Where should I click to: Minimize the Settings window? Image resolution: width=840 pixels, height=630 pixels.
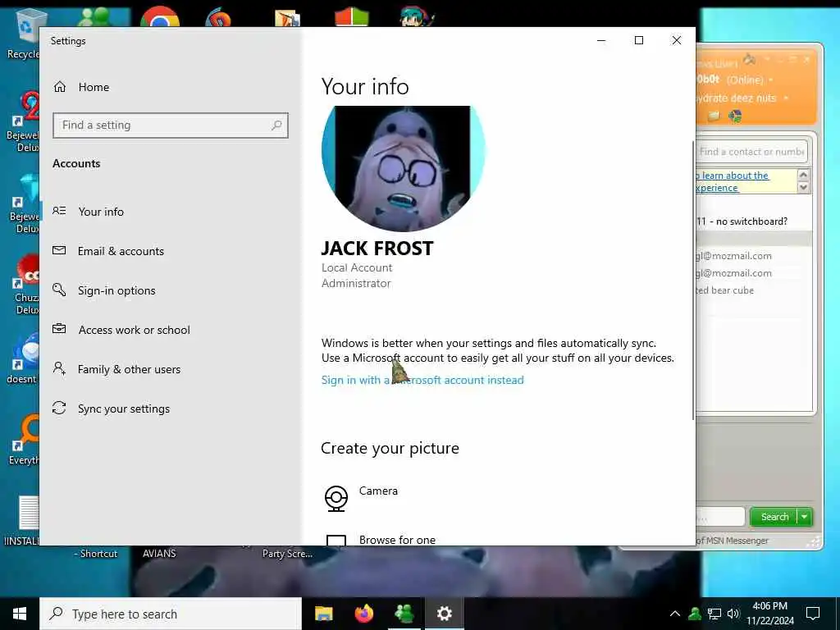pyautogui.click(x=601, y=41)
